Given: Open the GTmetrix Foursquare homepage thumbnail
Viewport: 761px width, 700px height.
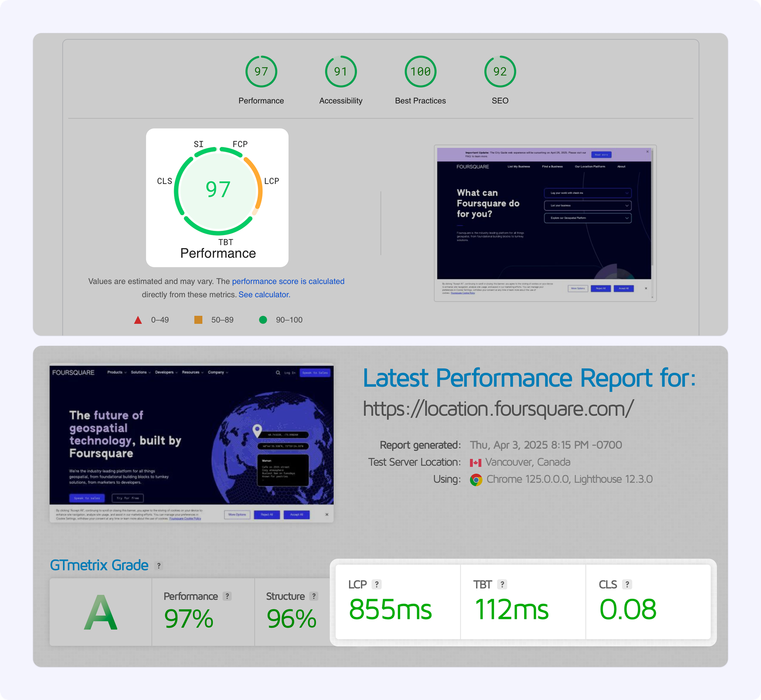Looking at the screenshot, I should tap(191, 443).
